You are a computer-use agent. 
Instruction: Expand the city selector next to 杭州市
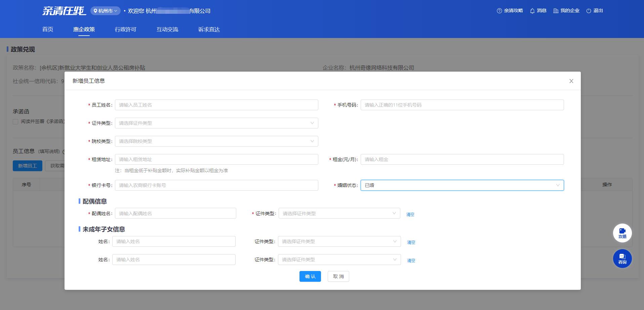116,11
